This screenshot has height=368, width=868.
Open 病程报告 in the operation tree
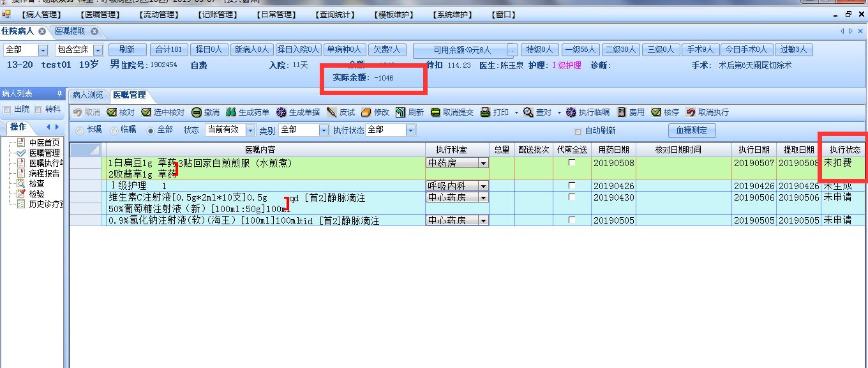coord(44,173)
